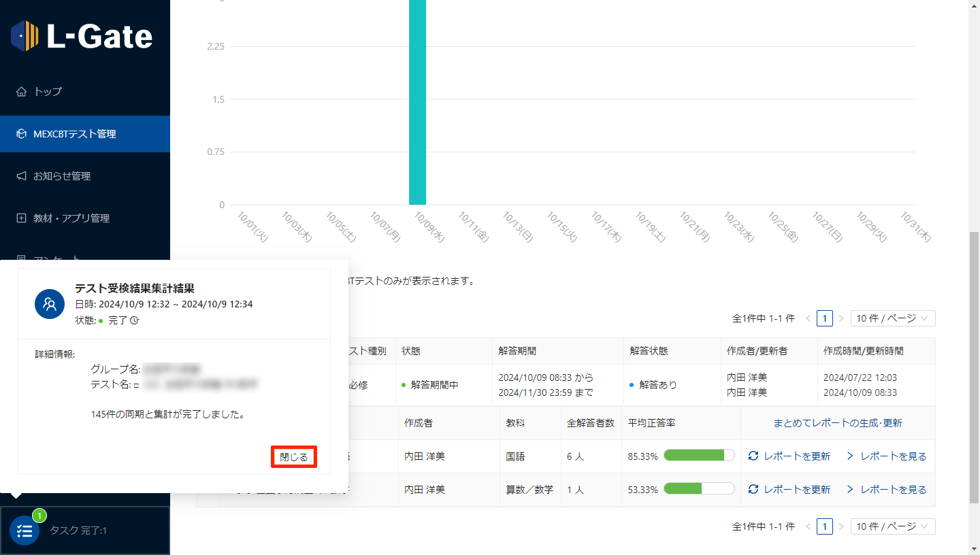Image resolution: width=980 pixels, height=555 pixels.
Task: Click the L-Gate logo in sidebar
Action: point(82,36)
